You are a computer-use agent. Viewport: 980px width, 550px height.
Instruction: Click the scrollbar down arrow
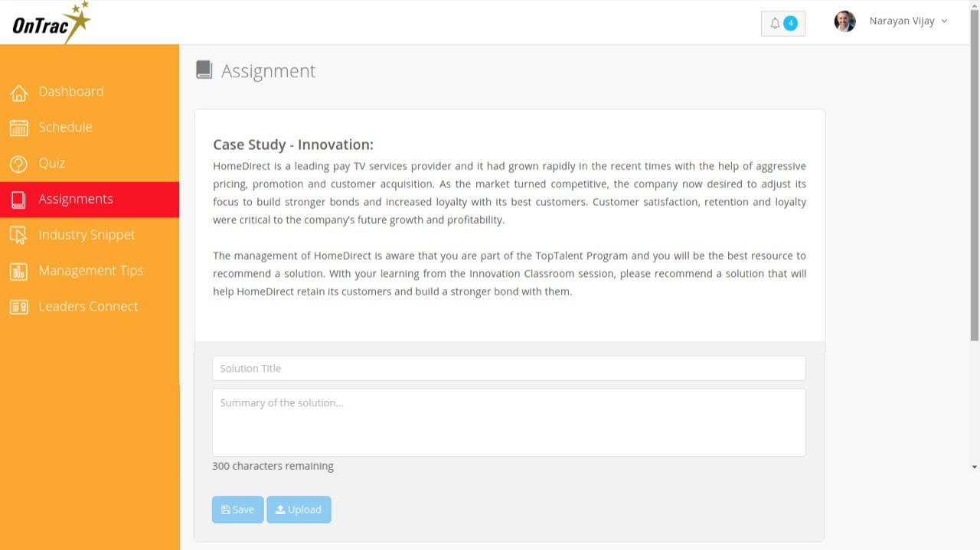974,467
